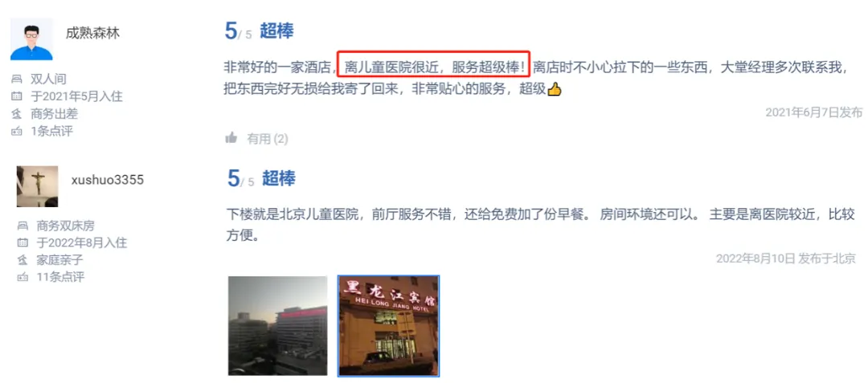Screen dimensions: 868x383
Task: Open the hospital building photo thumbnail
Action: (278, 326)
